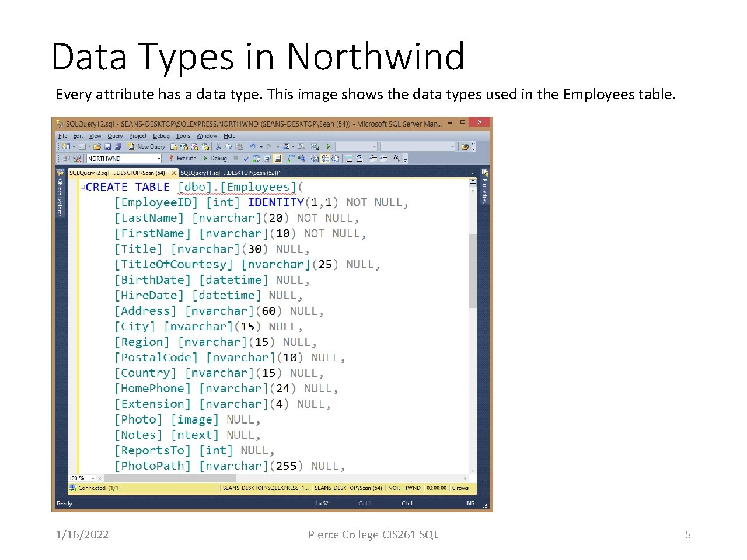This screenshot has height=560, width=747.
Task: Toggle Results to Text mode icon
Action: [315, 158]
